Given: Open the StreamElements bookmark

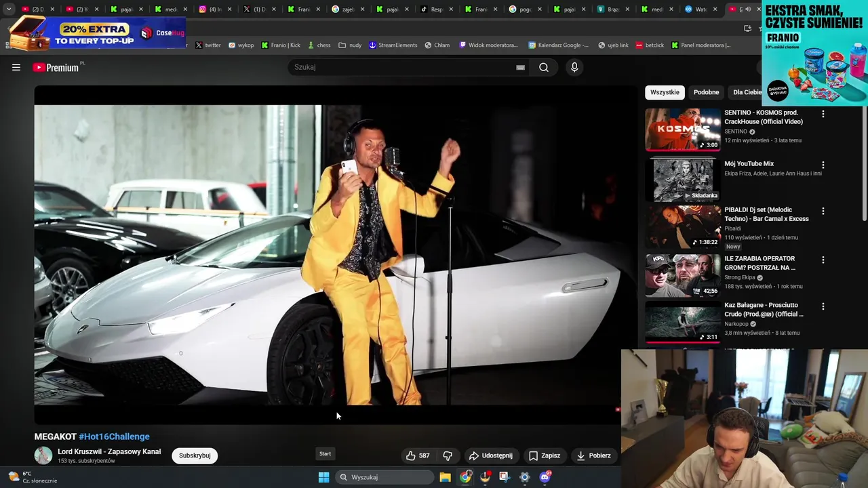Looking at the screenshot, I should (x=393, y=45).
